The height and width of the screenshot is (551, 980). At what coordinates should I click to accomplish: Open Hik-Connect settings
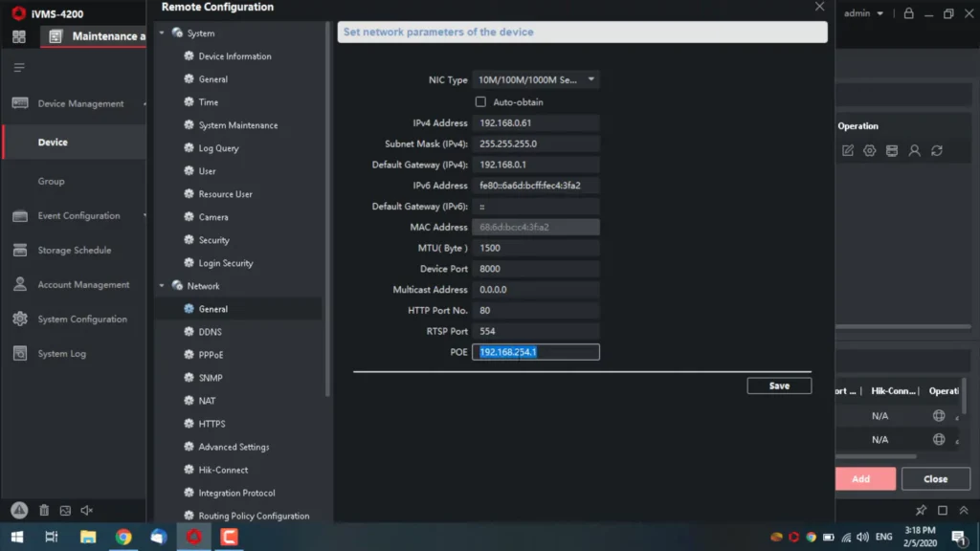(223, 470)
